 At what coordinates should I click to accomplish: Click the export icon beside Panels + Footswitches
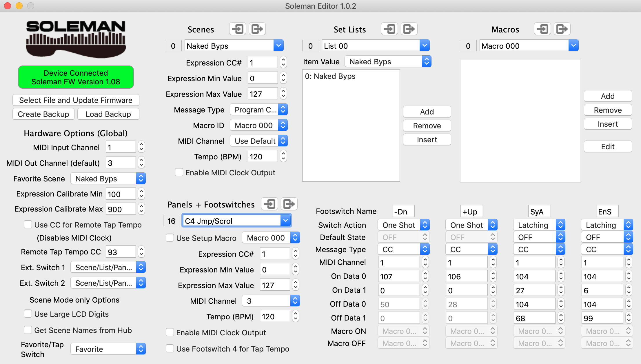(289, 204)
